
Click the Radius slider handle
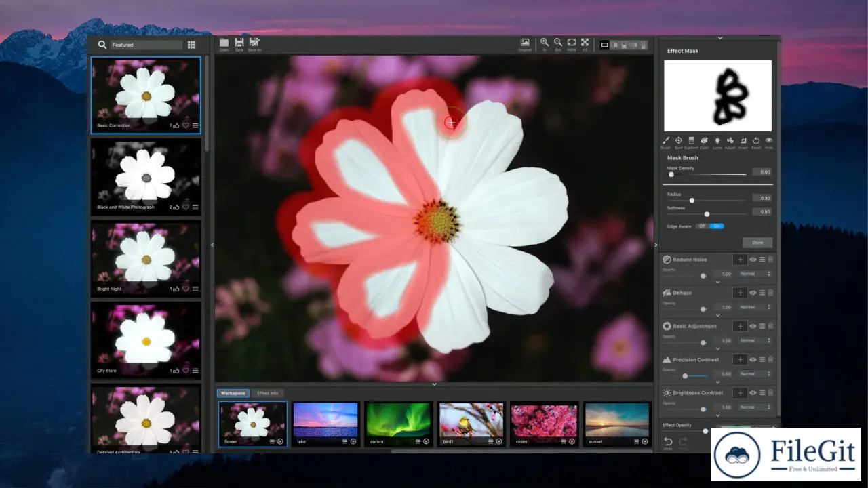[x=692, y=201]
